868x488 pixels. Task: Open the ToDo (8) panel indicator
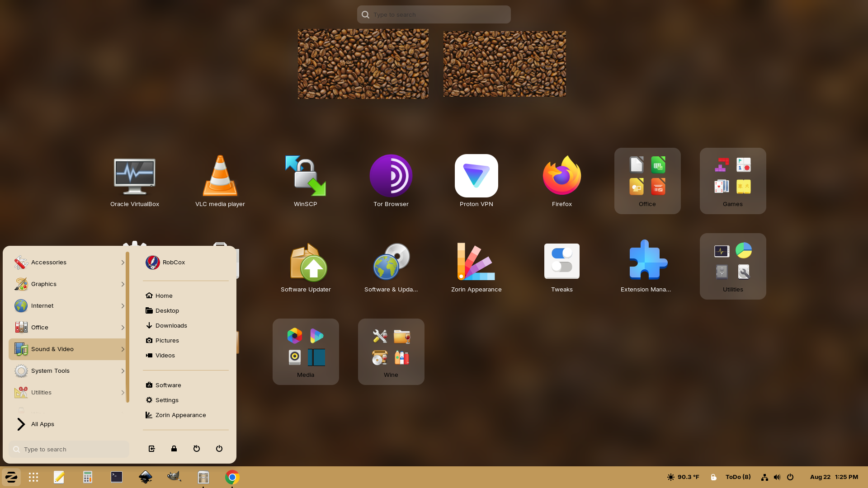738,477
